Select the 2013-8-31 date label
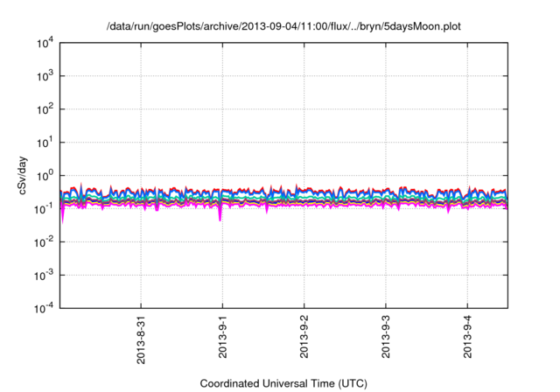The width and height of the screenshot is (560, 392). pyautogui.click(x=141, y=339)
